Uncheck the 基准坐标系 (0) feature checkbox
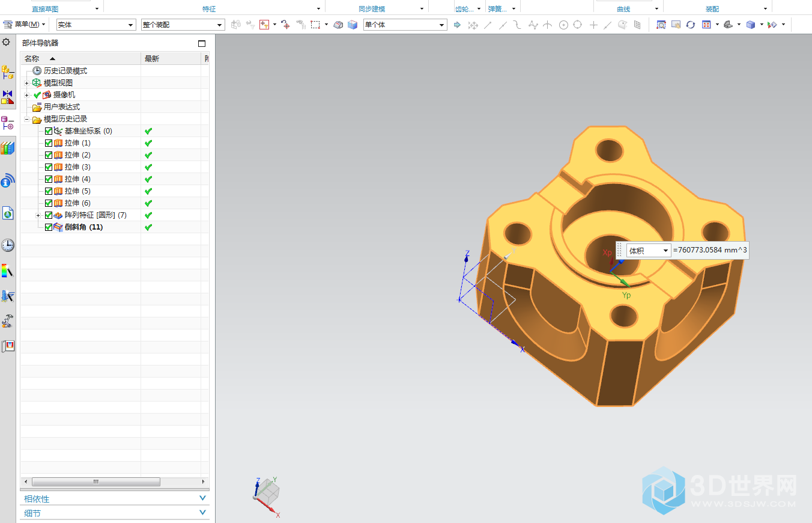The image size is (812, 523). (x=49, y=131)
